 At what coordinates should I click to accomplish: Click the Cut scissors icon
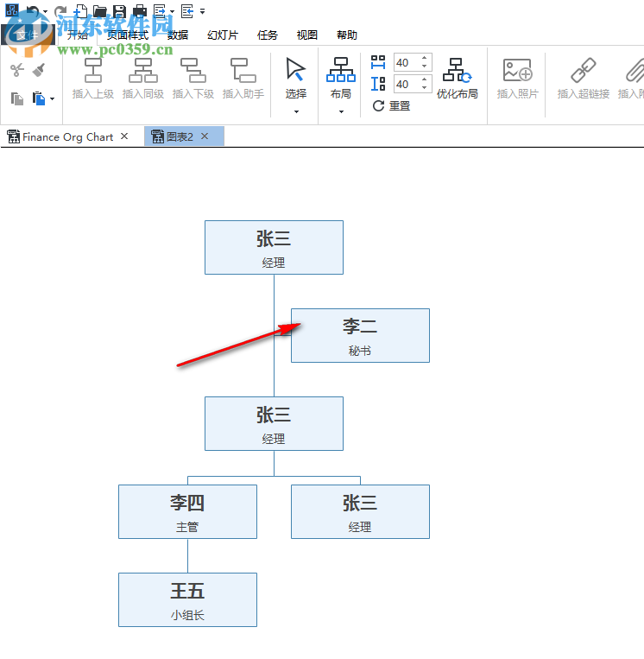click(x=17, y=70)
